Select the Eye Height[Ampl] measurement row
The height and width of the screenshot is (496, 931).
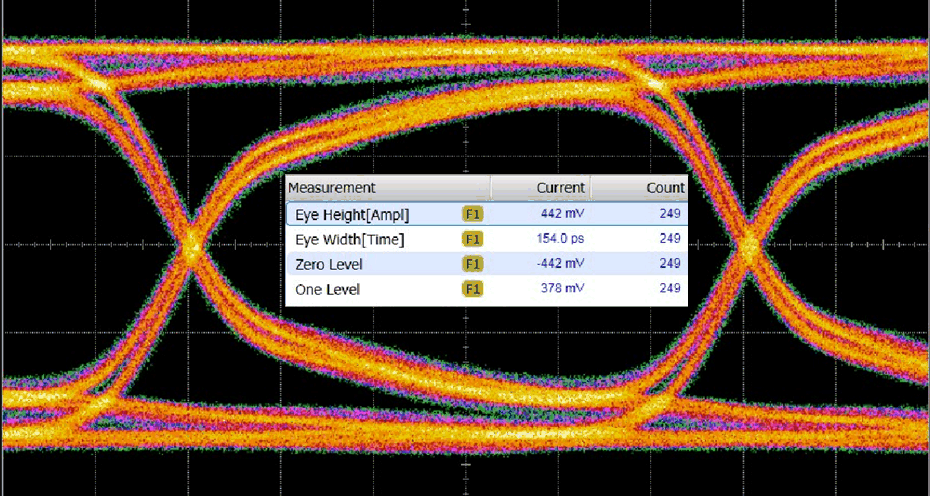[353, 214]
